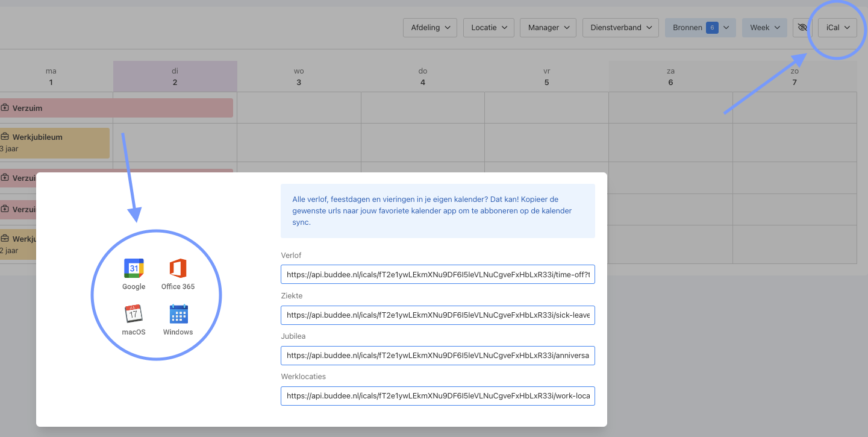Click the Ziekte URL input field
868x437 pixels.
pyautogui.click(x=437, y=315)
